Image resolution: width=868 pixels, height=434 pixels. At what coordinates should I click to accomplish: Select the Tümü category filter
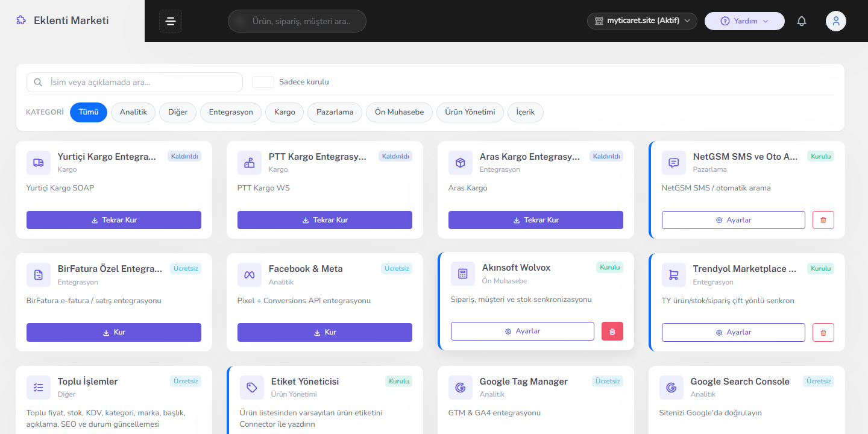[89, 112]
